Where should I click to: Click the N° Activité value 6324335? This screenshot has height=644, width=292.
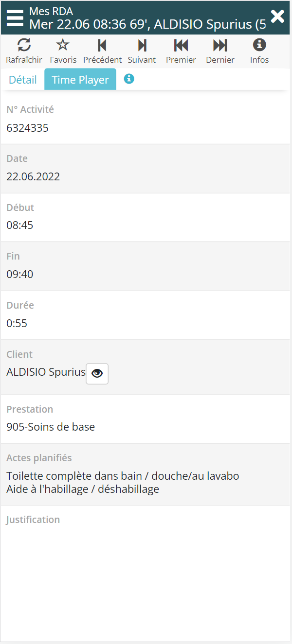[x=27, y=128]
